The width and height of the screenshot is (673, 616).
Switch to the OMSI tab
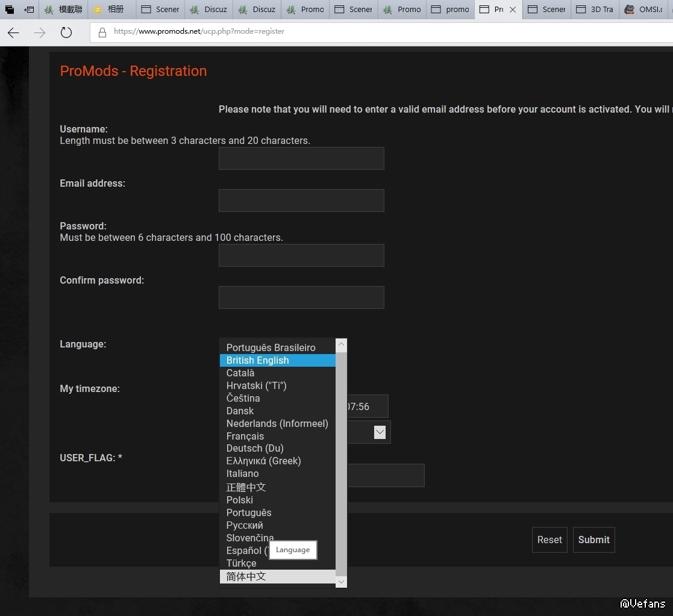(645, 10)
